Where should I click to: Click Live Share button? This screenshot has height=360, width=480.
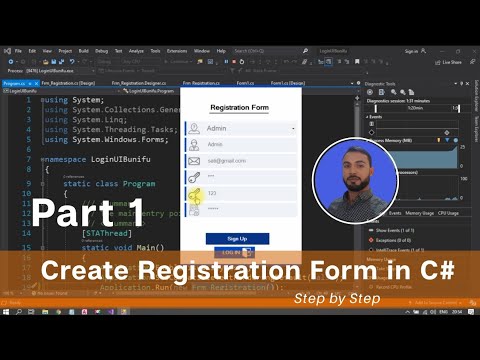[x=448, y=62]
